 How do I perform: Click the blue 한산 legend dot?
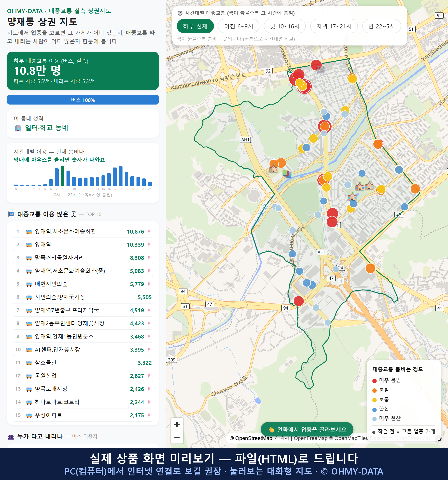point(374,410)
